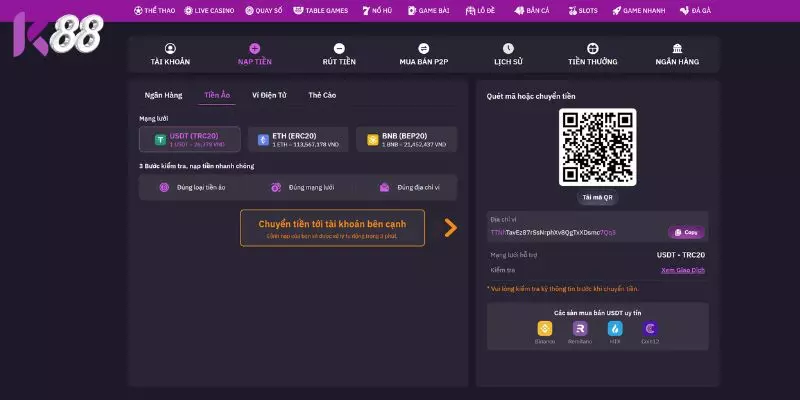The width and height of the screenshot is (800, 400).
Task: Go to Lô Đề menu
Action: 480,10
